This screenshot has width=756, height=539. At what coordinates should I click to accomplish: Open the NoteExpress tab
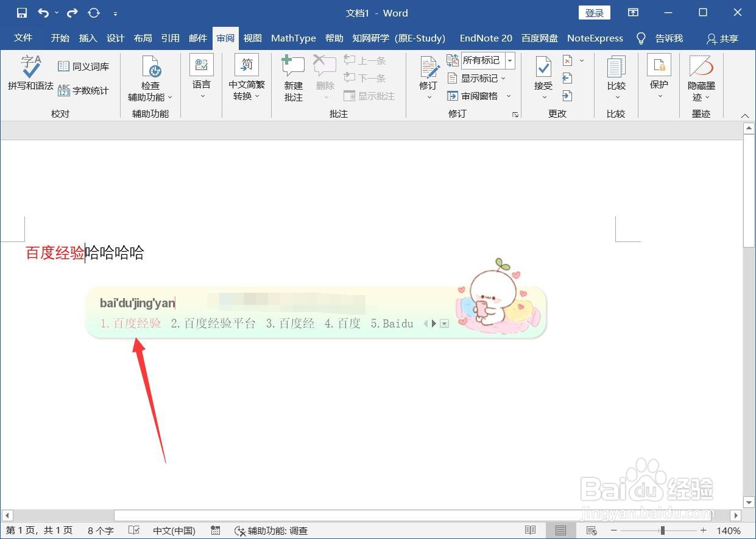point(595,38)
